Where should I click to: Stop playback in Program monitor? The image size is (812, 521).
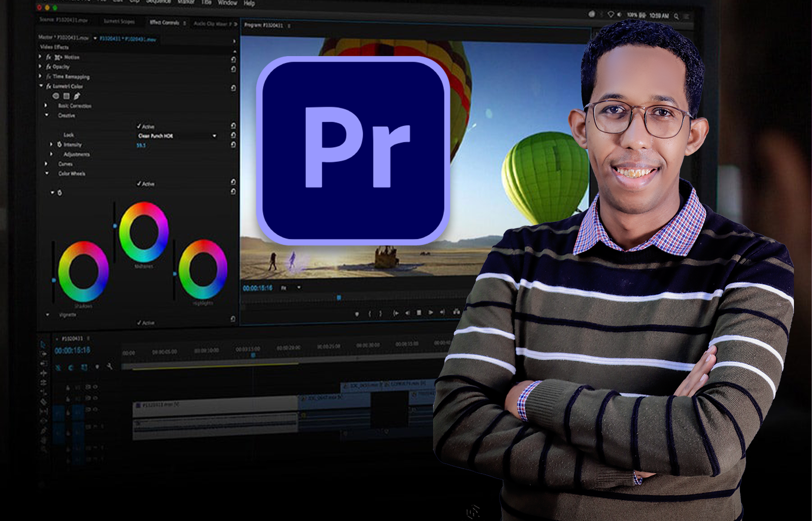[419, 312]
